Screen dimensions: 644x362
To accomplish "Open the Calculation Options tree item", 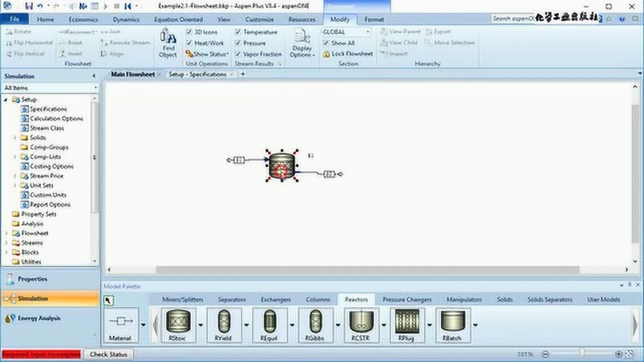I will coord(52,119).
